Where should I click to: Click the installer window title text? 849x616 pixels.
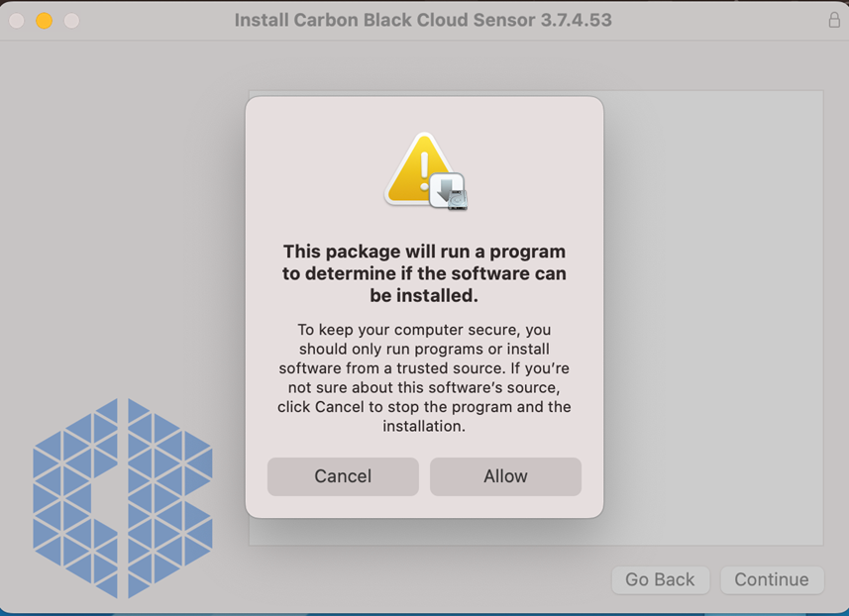pos(422,19)
